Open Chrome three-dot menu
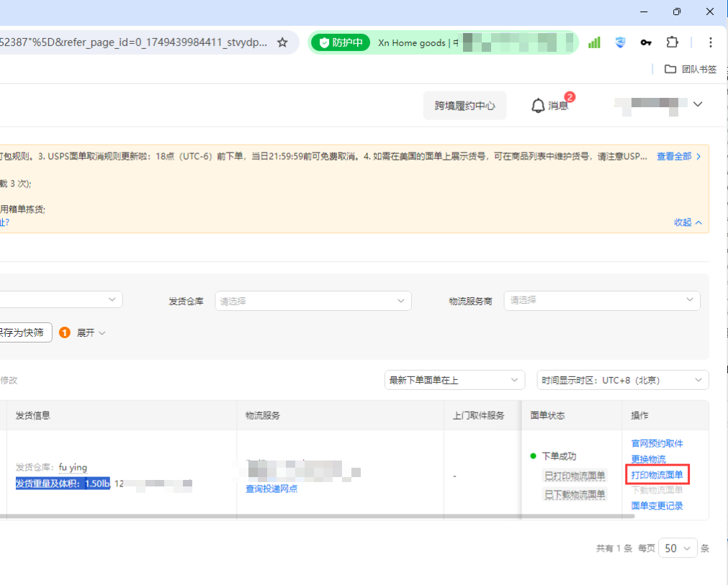Viewport: 728px width, 585px height. [711, 42]
